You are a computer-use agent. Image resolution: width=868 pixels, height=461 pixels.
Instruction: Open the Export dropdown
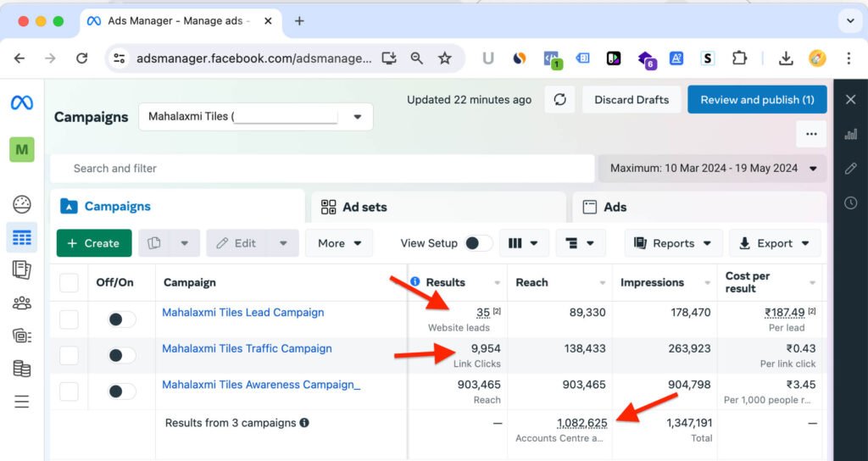coord(775,243)
